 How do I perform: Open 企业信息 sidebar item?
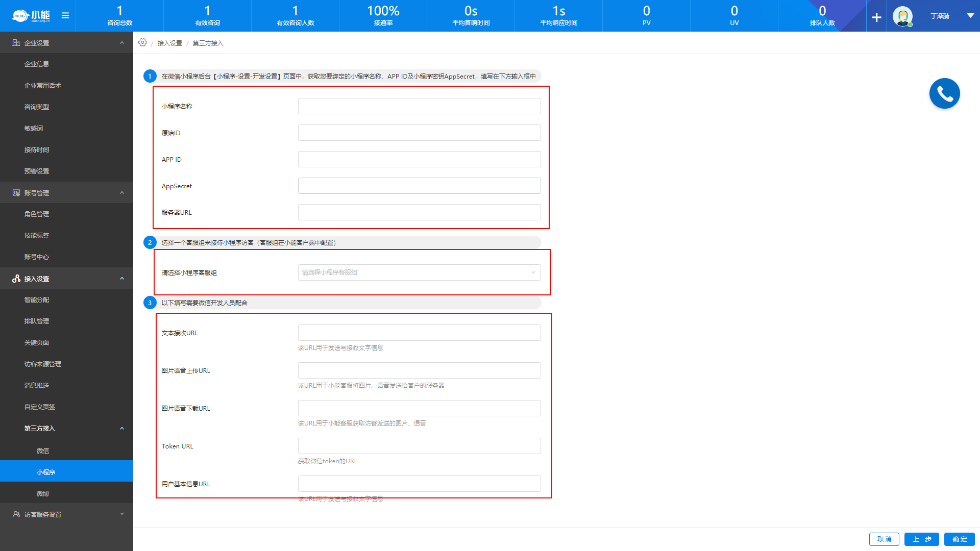(x=37, y=64)
